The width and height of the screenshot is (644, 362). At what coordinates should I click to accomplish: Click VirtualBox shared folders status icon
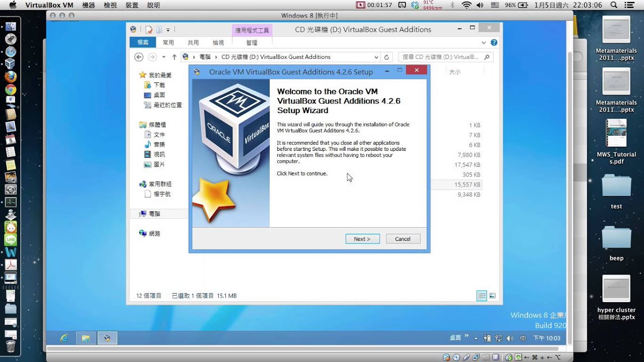[486, 357]
